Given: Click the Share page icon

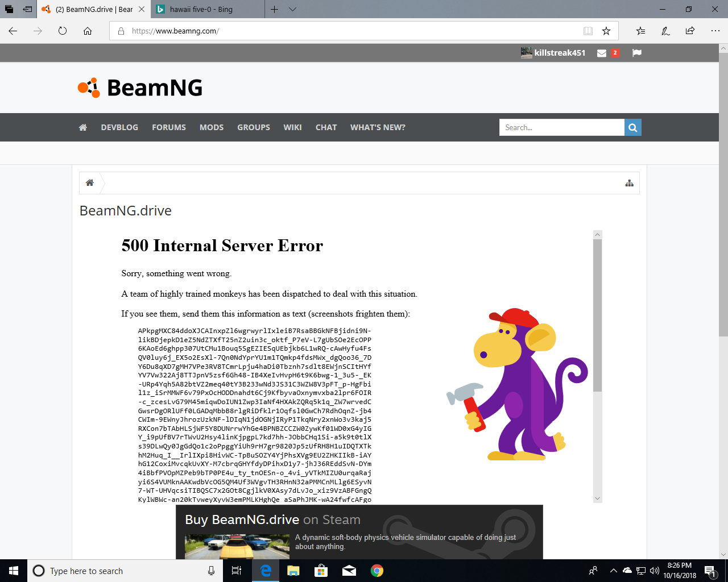Looking at the screenshot, I should (x=690, y=31).
